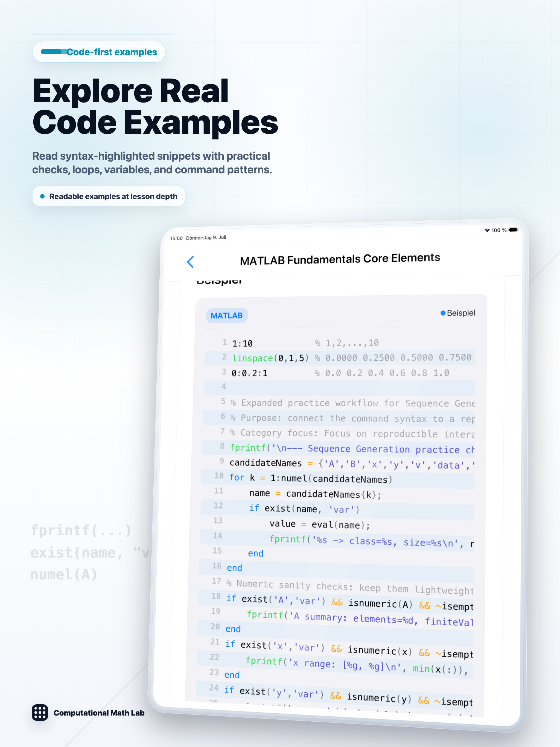Image resolution: width=560 pixels, height=747 pixels.
Task: Click 'name = candidateNames{k};' line
Action: [316, 494]
